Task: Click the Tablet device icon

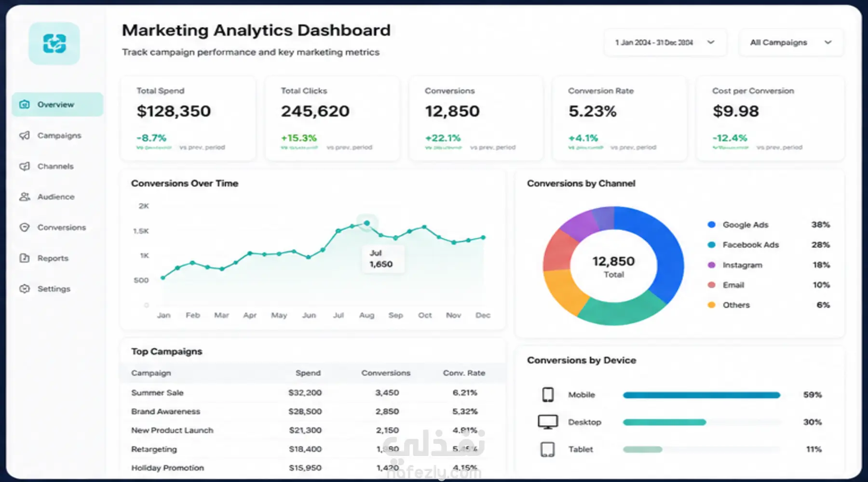Action: tap(548, 449)
